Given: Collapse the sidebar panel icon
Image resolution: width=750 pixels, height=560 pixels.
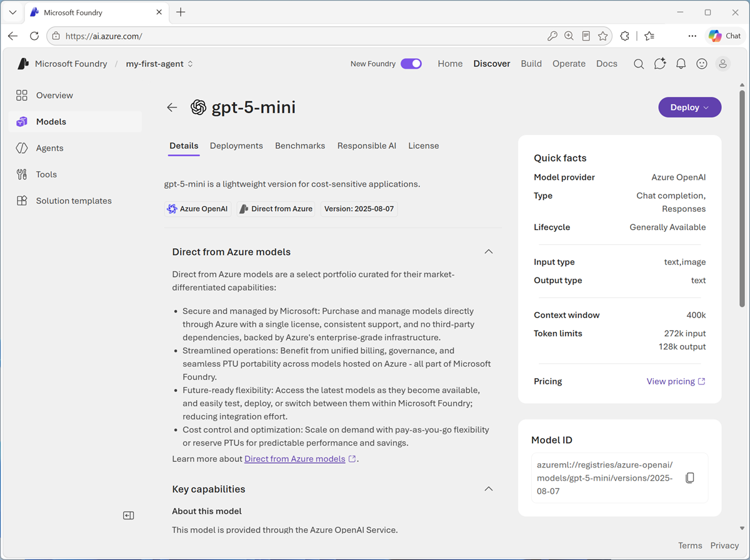Looking at the screenshot, I should pyautogui.click(x=129, y=516).
